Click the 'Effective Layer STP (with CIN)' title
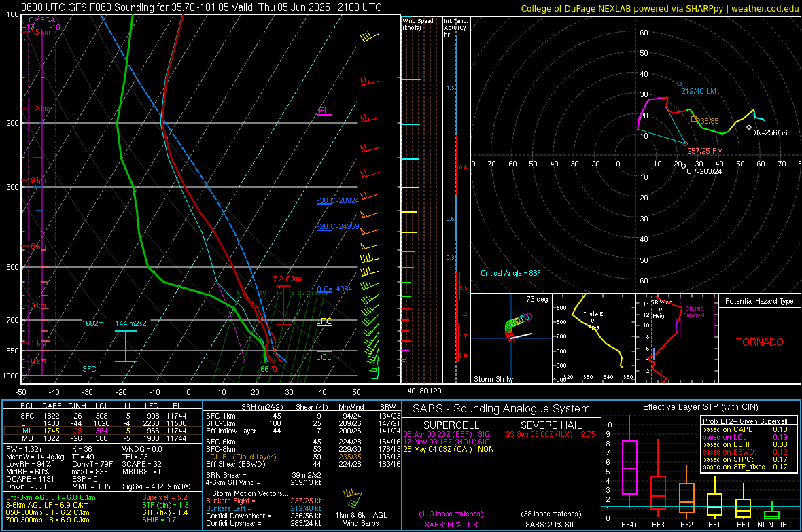 [x=700, y=407]
